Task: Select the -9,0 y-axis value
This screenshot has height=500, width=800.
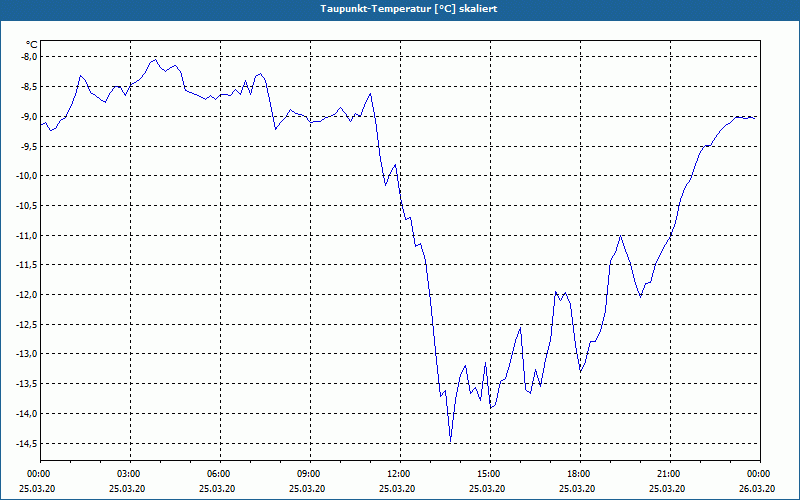Action: [x=28, y=116]
